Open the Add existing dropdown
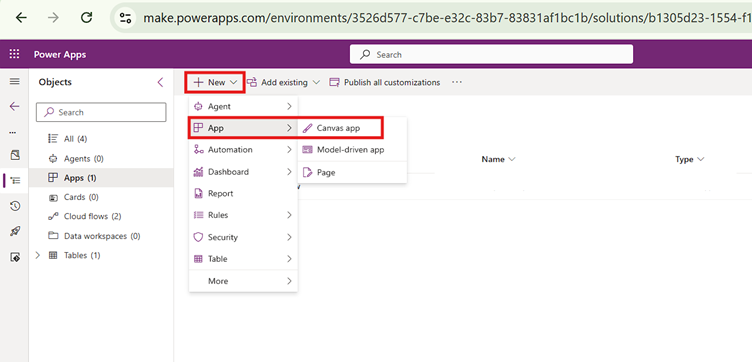 (x=283, y=82)
